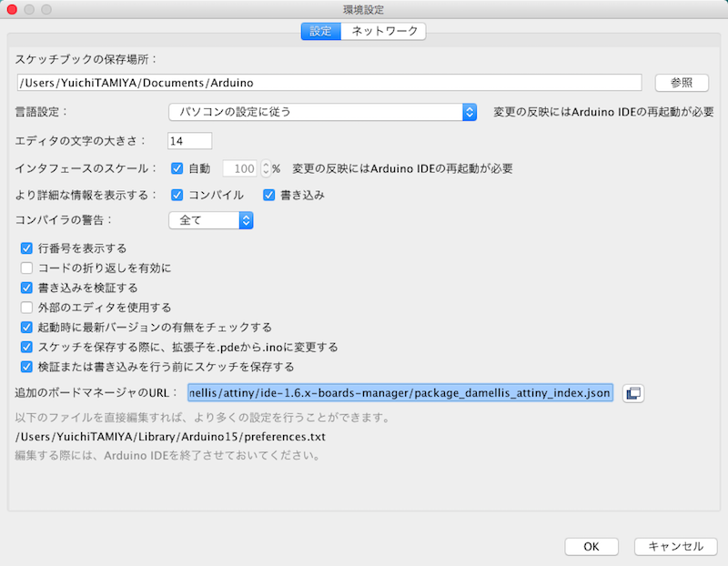Viewport: 728px width, 566px height.
Task: Open the コンパイラの警告 dropdown
Action: pyautogui.click(x=211, y=220)
